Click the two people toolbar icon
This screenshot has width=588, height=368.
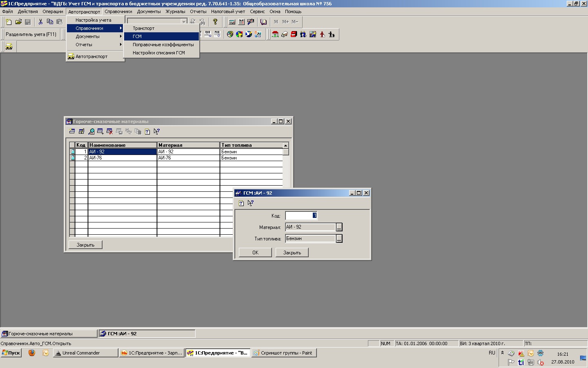pyautogui.click(x=303, y=34)
